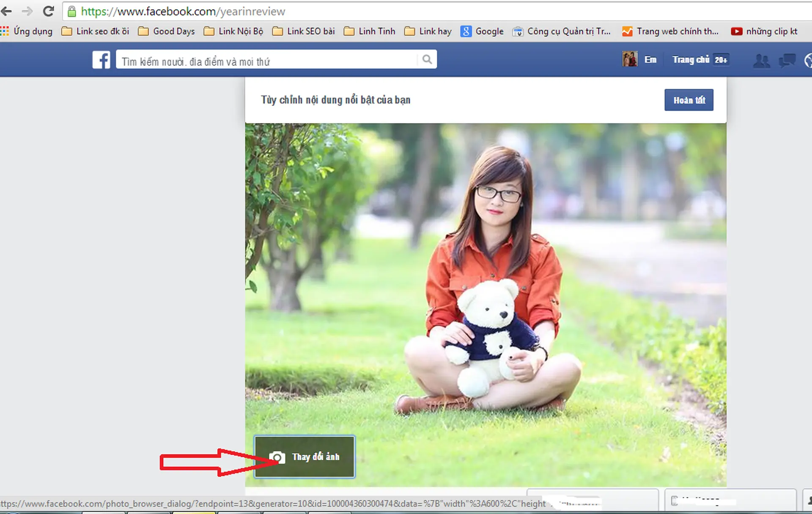This screenshot has height=514, width=812.
Task: Open profile via avatar thumbnail
Action: pos(630,59)
